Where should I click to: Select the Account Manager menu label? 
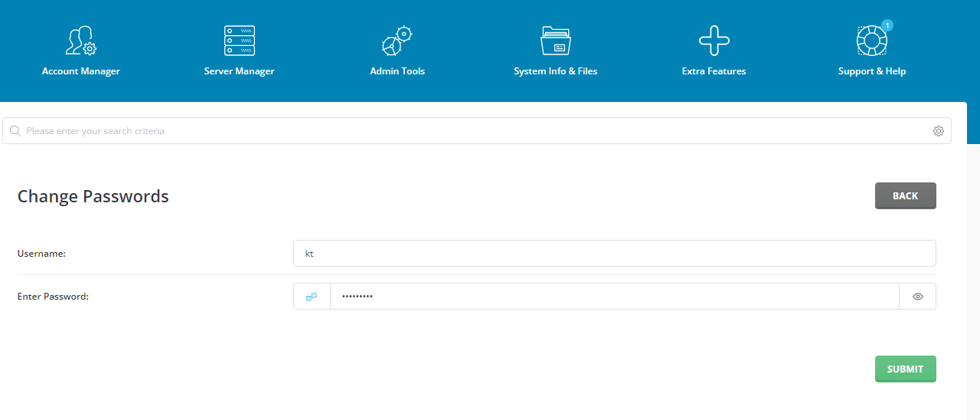[x=80, y=71]
